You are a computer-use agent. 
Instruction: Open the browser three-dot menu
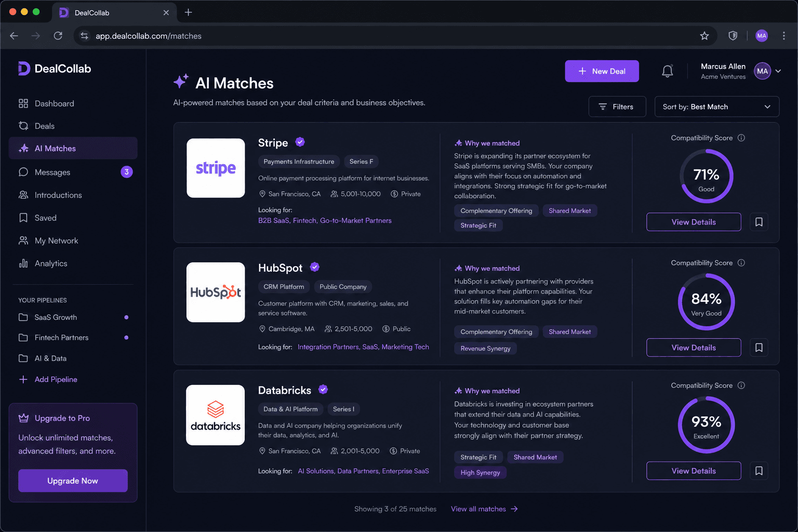point(783,36)
